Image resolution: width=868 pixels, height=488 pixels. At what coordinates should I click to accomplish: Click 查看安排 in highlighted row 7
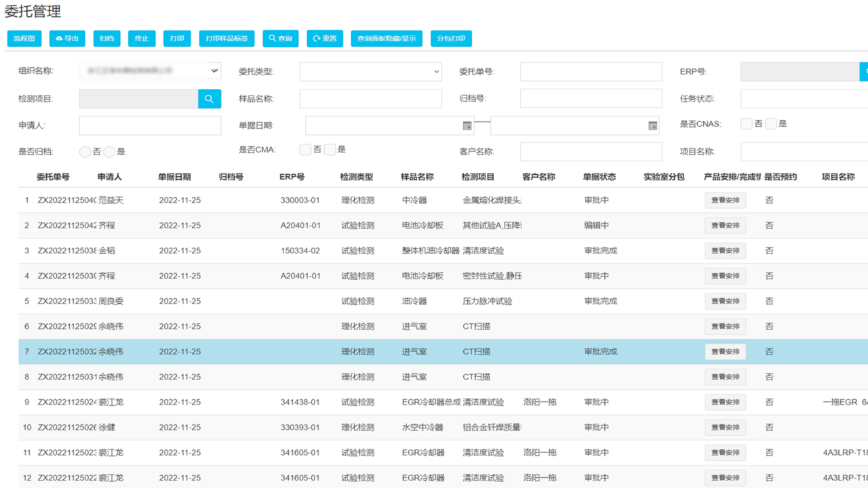[726, 352]
